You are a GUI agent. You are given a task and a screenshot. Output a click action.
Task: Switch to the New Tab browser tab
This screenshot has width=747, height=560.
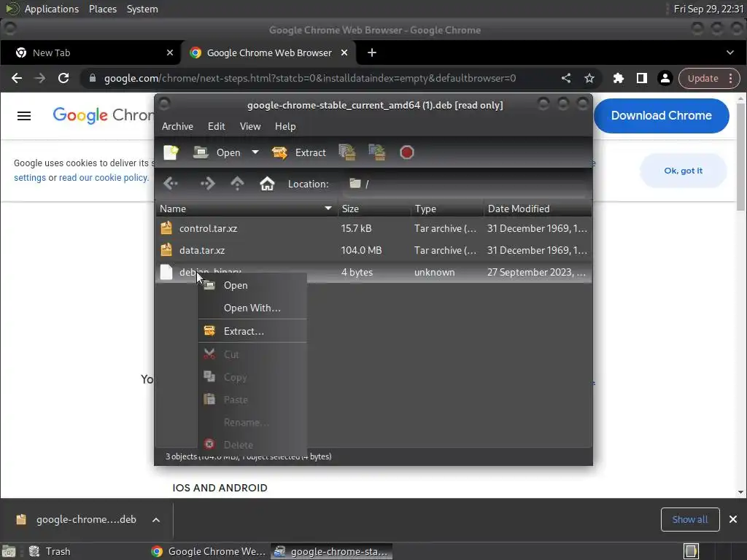[90, 52]
